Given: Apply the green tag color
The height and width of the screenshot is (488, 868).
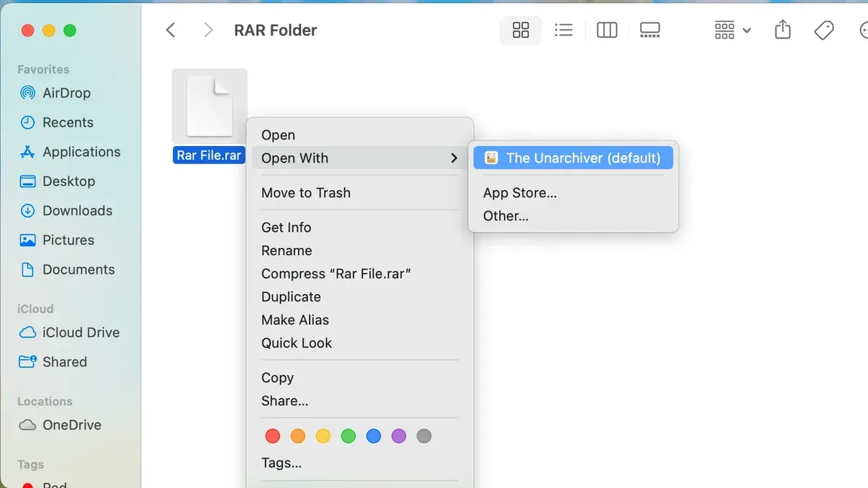Looking at the screenshot, I should 349,436.
